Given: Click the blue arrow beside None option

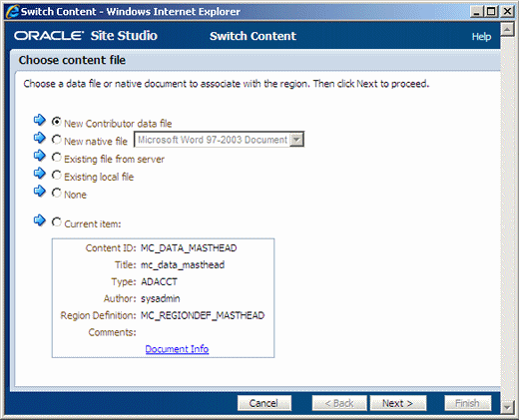Looking at the screenshot, I should tap(40, 192).
